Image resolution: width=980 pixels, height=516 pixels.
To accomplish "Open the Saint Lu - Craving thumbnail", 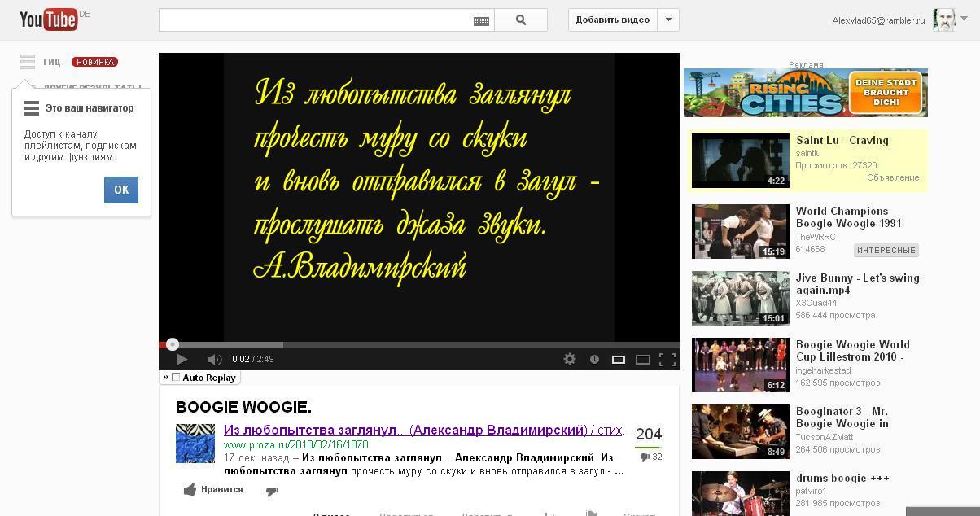I will tap(741, 160).
